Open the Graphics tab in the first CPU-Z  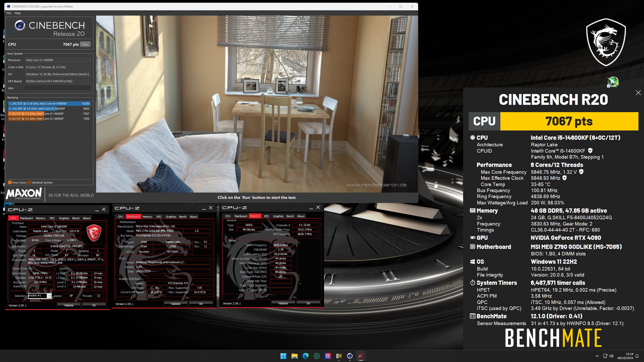point(64,218)
